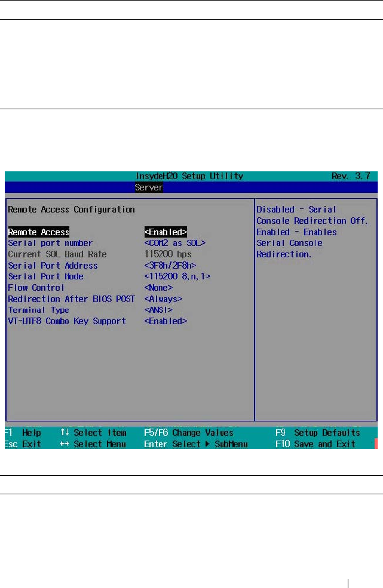Click the Select Item arrows hint
The width and height of the screenshot is (383, 588).
coord(93,433)
